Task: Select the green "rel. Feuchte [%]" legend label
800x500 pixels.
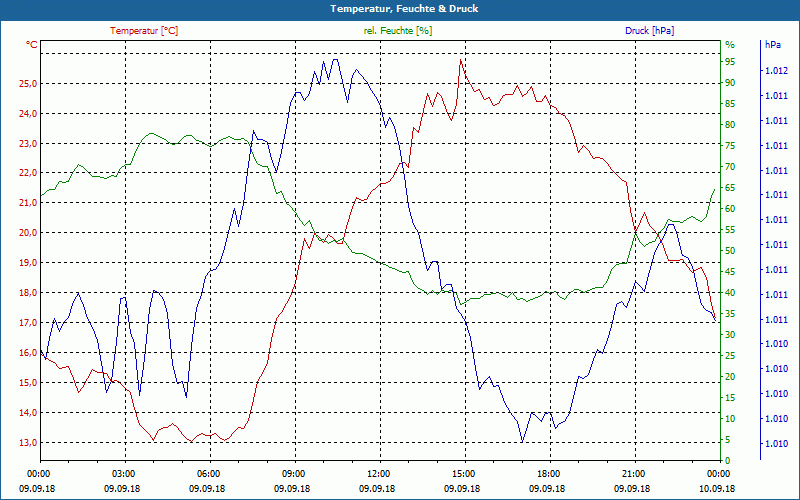Action: tap(398, 31)
